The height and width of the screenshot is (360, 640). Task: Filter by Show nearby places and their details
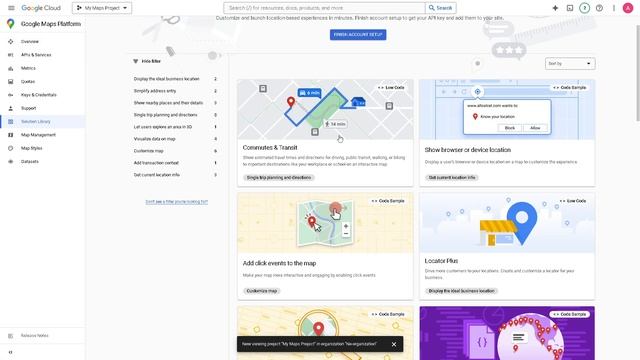click(x=176, y=103)
